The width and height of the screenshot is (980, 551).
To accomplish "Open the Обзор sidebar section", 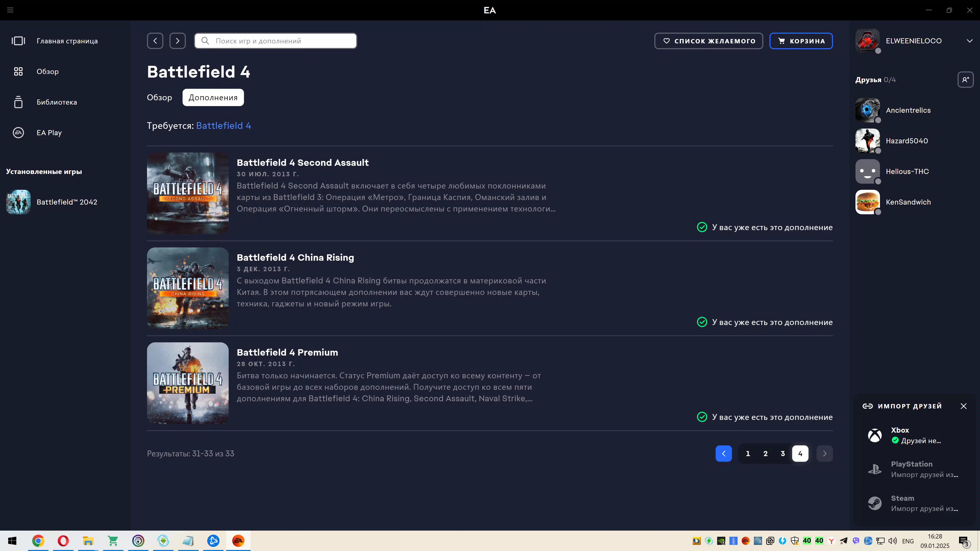I will (65, 71).
